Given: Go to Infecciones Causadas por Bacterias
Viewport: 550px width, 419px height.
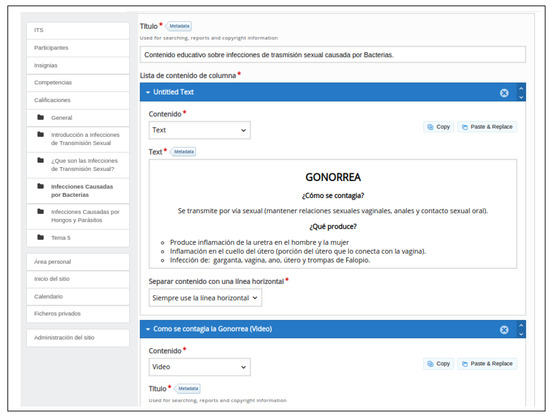Looking at the screenshot, I should (78, 191).
